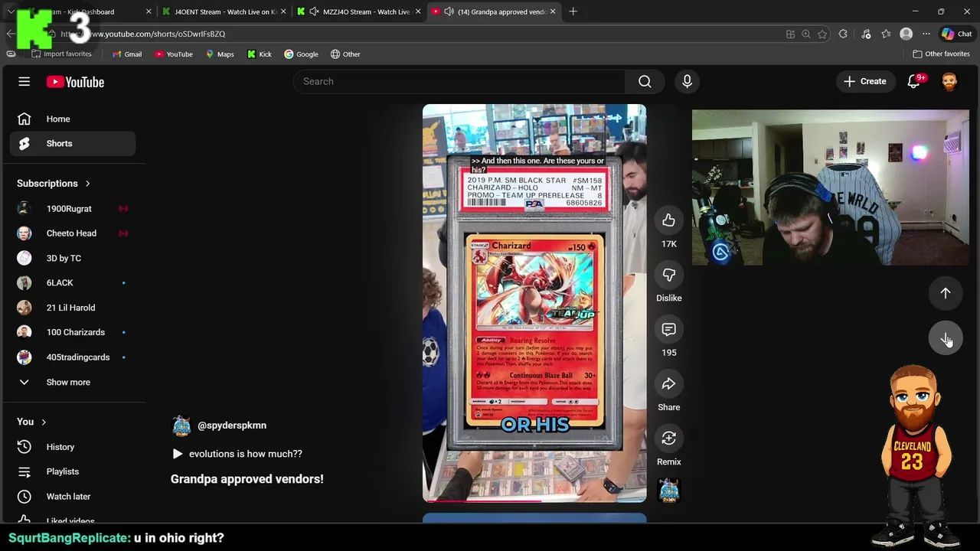Click the Remix icon
The image size is (980, 551).
coord(668,439)
